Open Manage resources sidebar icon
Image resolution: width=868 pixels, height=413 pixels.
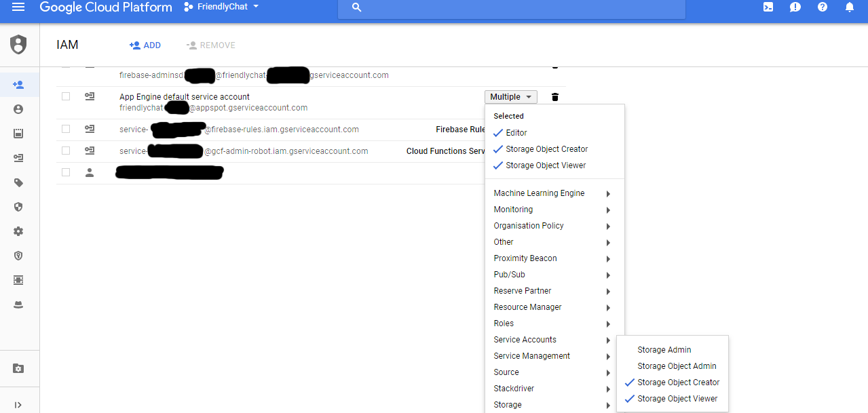tap(18, 368)
